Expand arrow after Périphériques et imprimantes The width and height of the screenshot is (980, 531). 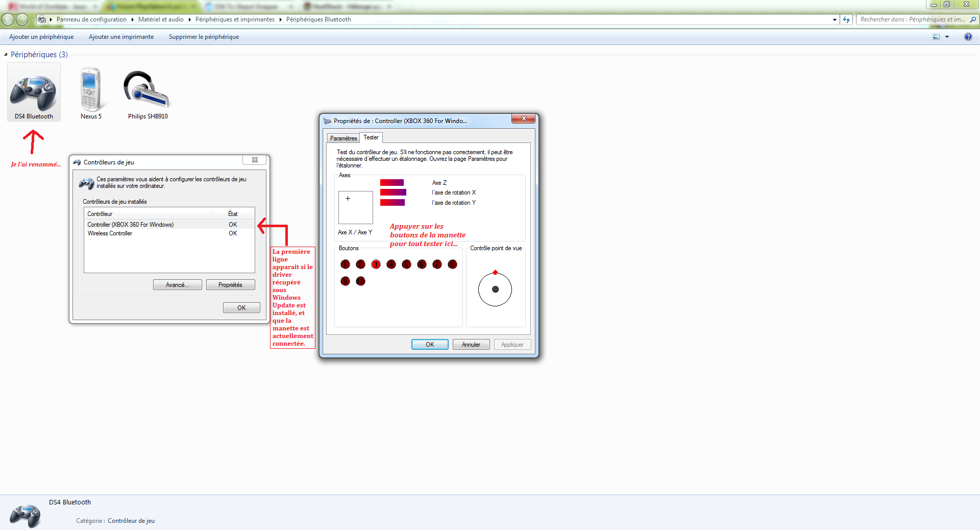(x=280, y=19)
